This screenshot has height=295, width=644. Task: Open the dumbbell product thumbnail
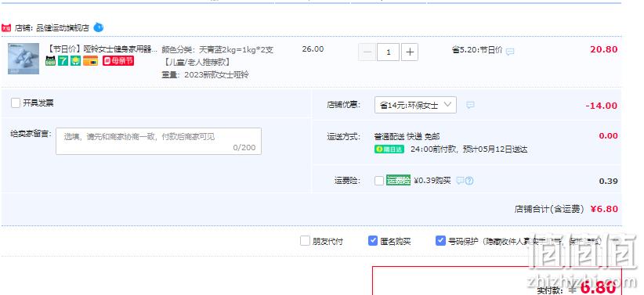pos(24,59)
